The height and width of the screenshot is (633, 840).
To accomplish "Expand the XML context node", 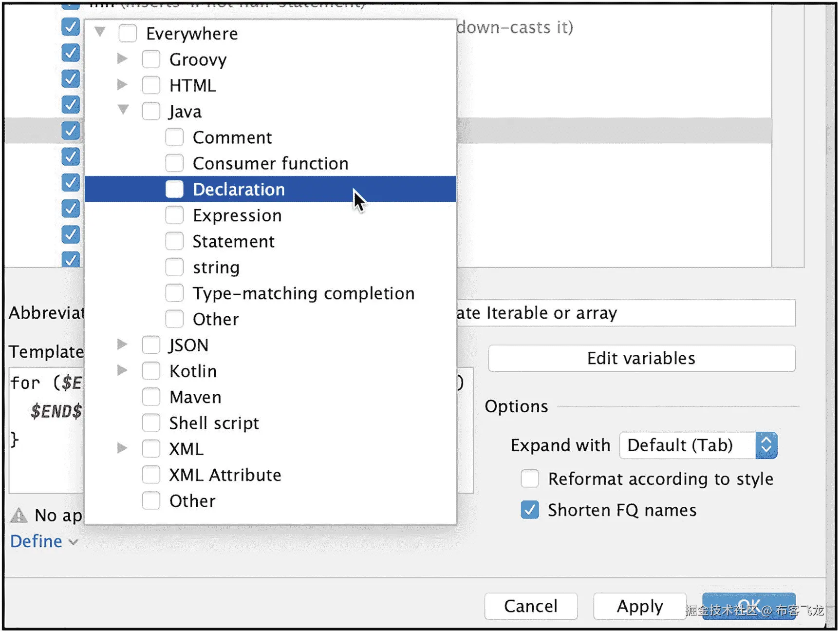I will [x=122, y=448].
